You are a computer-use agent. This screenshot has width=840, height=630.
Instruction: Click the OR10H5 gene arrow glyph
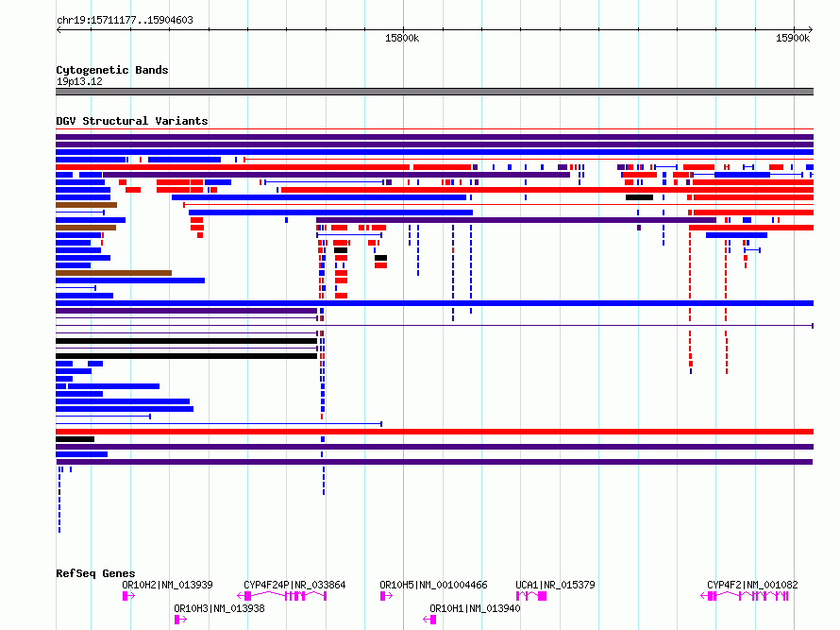(386, 596)
